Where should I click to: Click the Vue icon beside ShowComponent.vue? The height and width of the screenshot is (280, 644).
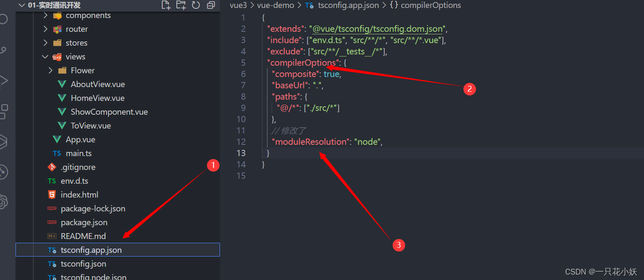(62, 112)
